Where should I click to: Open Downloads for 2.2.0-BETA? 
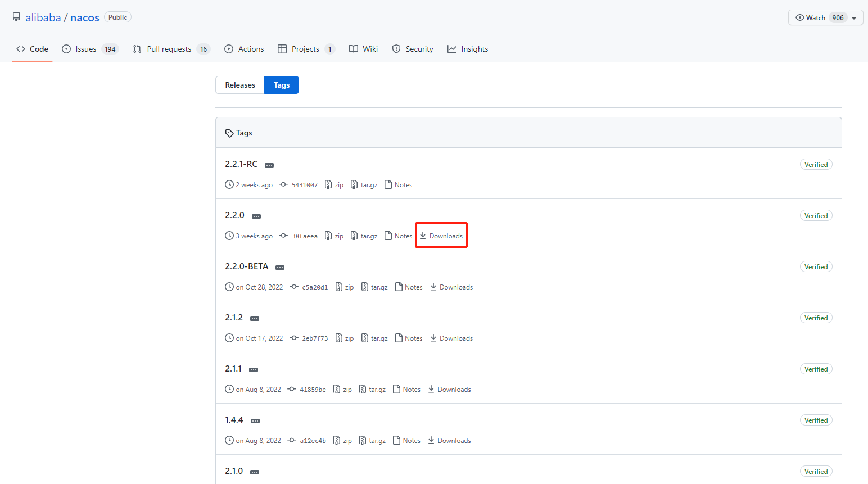tap(451, 287)
